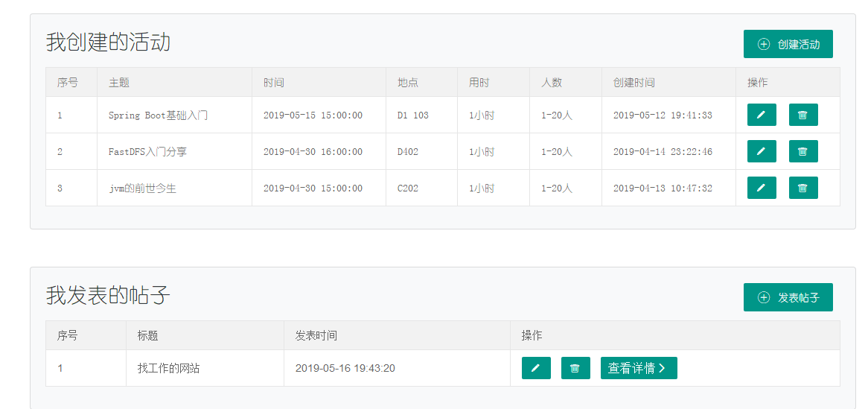
Task: Select the Spring Boot基础入门 topic cell
Action: (158, 115)
